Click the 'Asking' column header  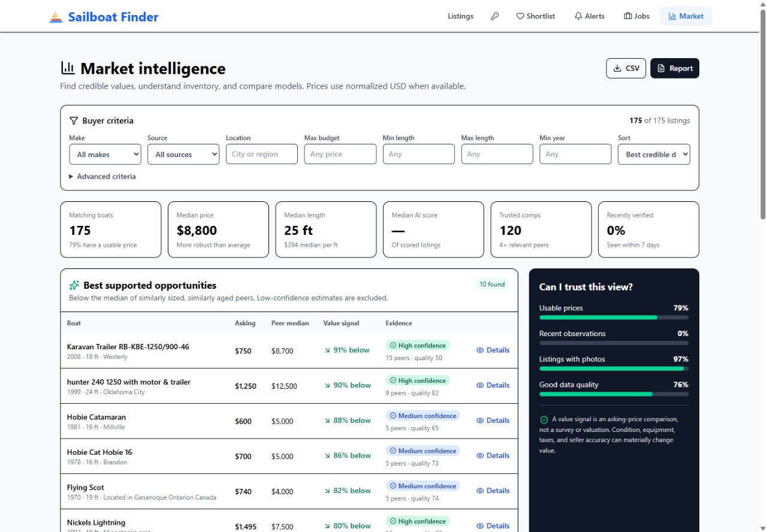point(245,323)
